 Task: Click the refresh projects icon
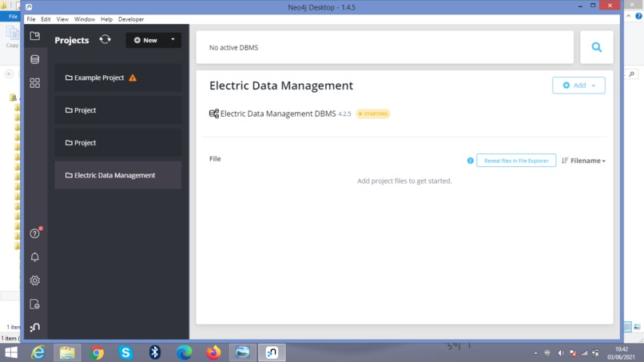coord(105,39)
